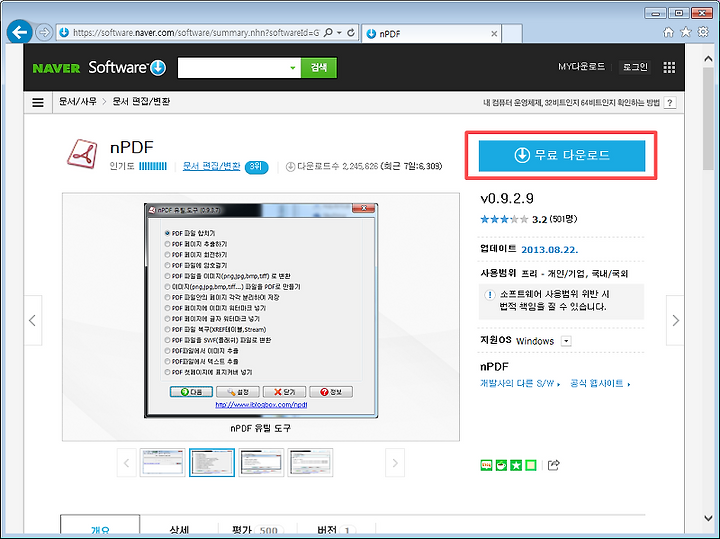Click the share export arrow icon
The height and width of the screenshot is (539, 720).
[554, 465]
